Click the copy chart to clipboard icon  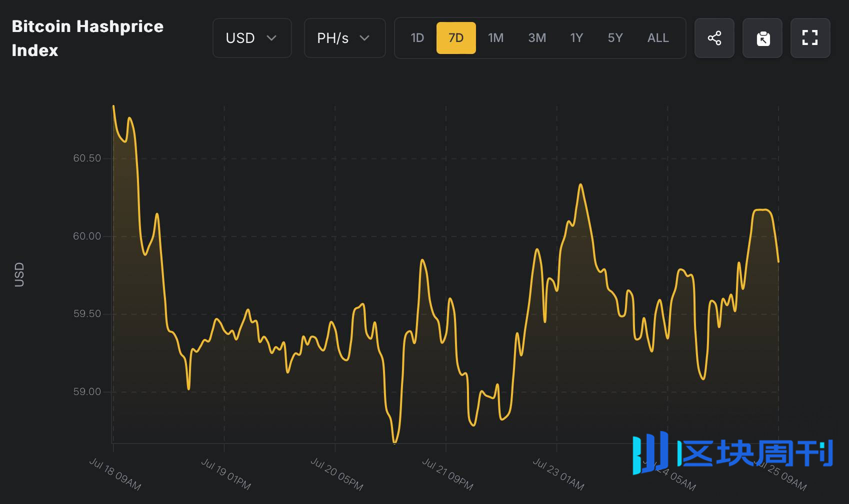762,38
